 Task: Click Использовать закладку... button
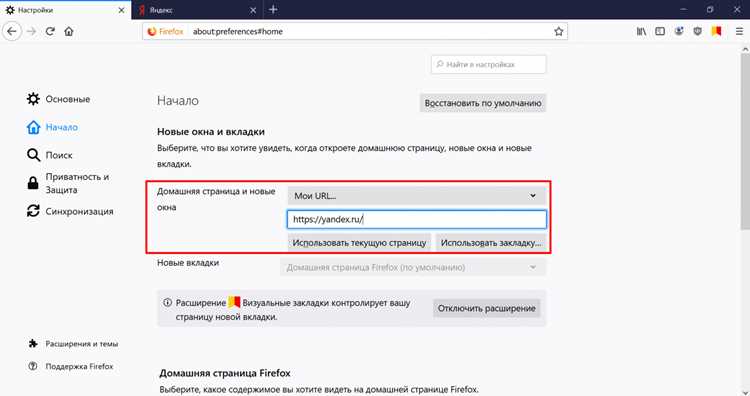pyautogui.click(x=491, y=242)
